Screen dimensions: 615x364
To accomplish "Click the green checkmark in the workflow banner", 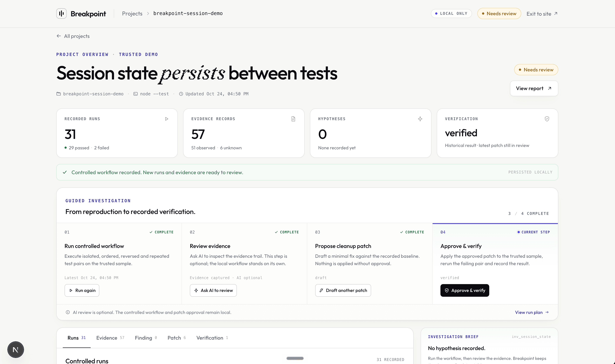I will pos(65,172).
